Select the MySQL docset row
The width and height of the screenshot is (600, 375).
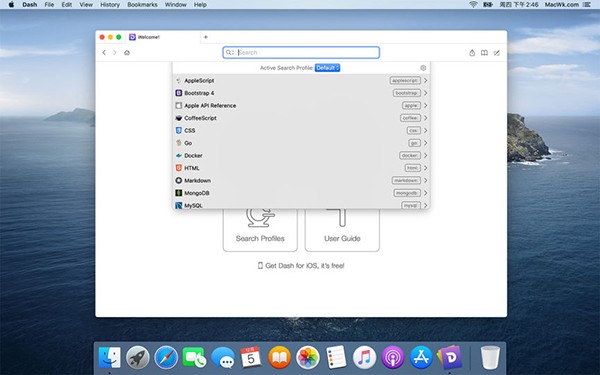click(301, 205)
